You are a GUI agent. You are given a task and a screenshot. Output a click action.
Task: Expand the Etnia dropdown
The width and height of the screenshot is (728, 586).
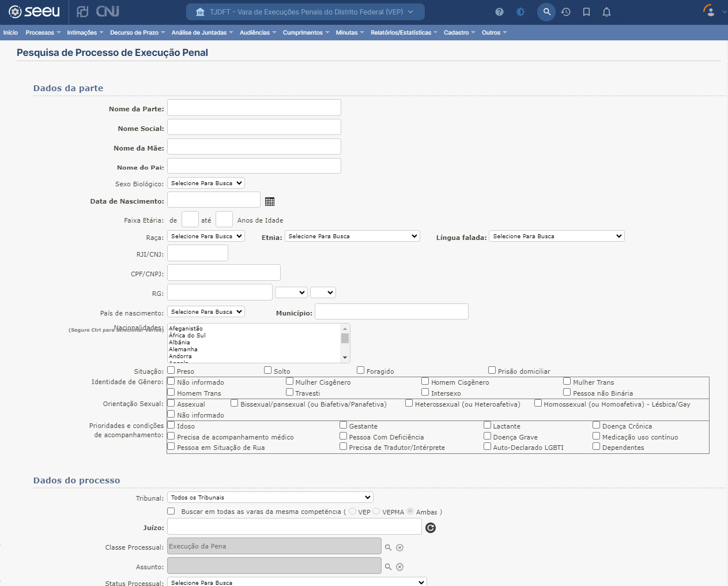pyautogui.click(x=352, y=236)
